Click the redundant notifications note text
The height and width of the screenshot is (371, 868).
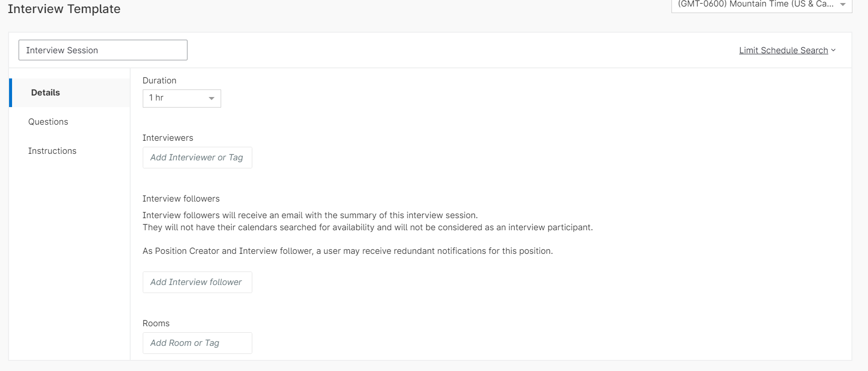click(x=347, y=251)
